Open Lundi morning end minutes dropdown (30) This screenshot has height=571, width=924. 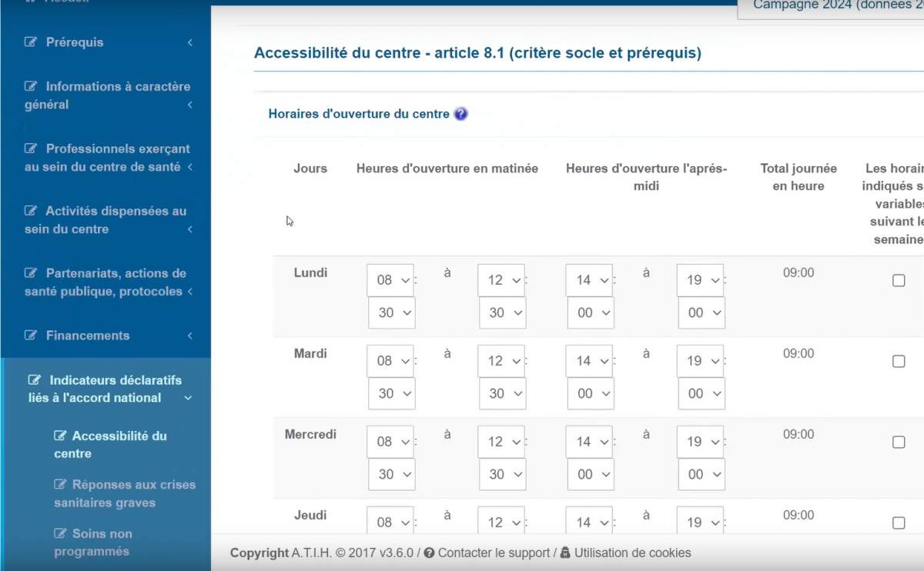click(503, 312)
